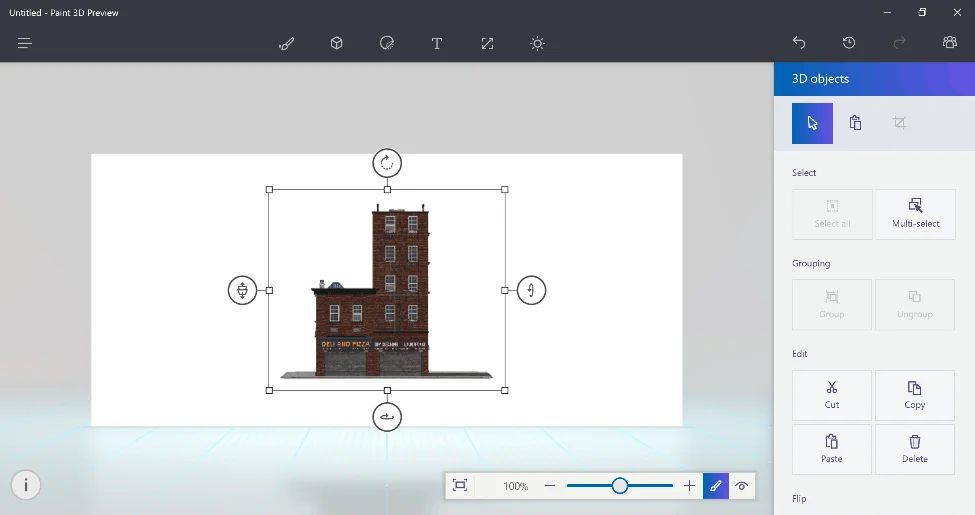
Task: Click the zoom in plus button
Action: [689, 486]
